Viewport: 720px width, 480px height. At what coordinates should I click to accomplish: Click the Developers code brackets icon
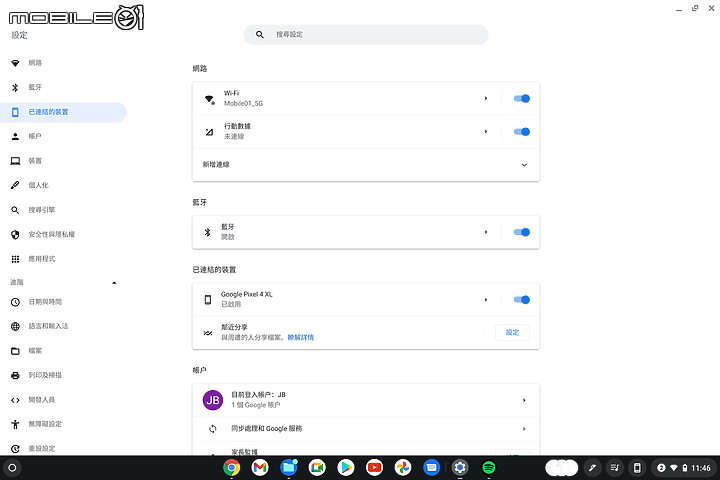point(15,400)
